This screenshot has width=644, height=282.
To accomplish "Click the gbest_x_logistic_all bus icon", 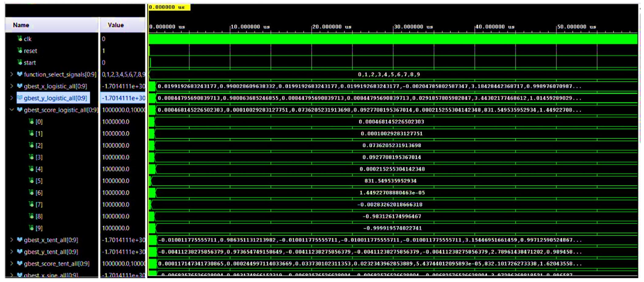I will (19, 86).
